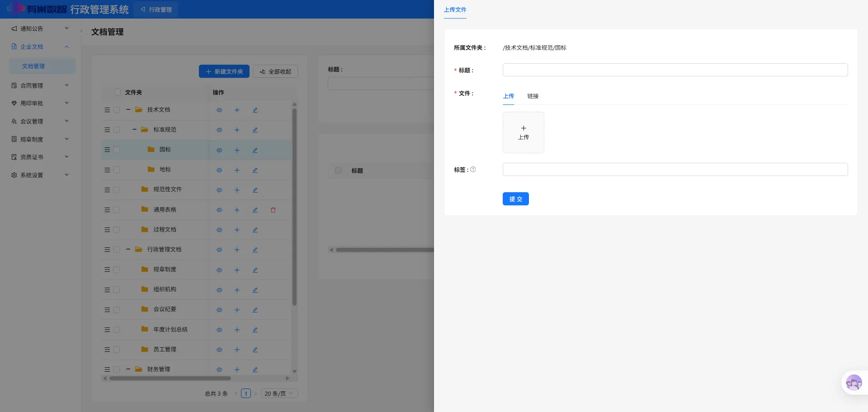Screen dimensions: 868x412
Task: Check the checkbox for 过程文档 row
Action: (117, 230)
